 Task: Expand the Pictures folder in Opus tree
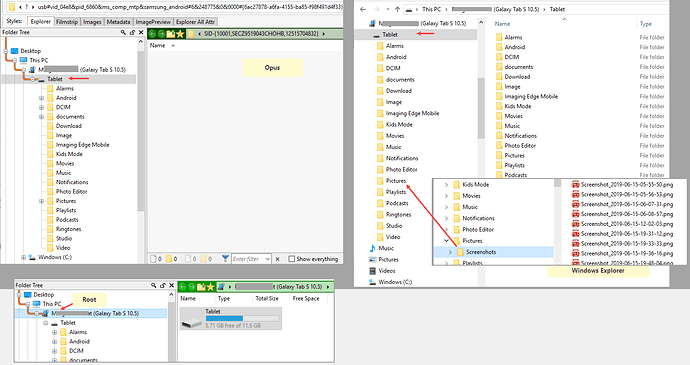[41, 201]
